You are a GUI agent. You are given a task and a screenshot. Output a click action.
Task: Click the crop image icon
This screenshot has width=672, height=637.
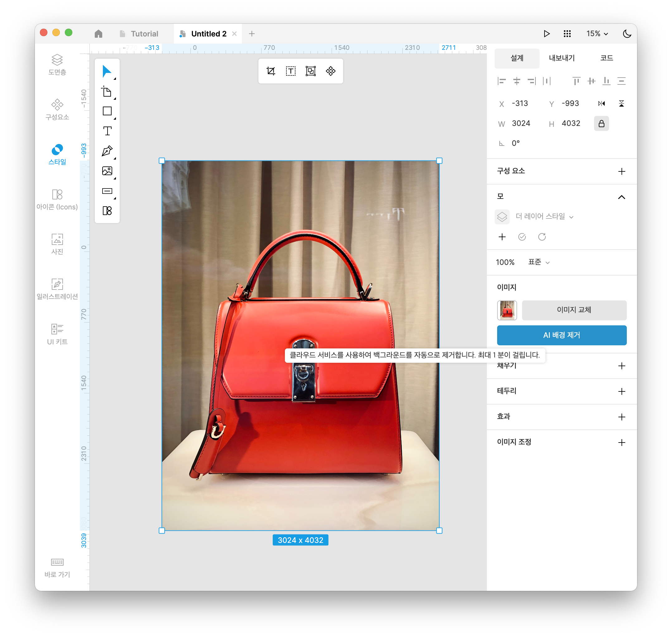pos(271,71)
